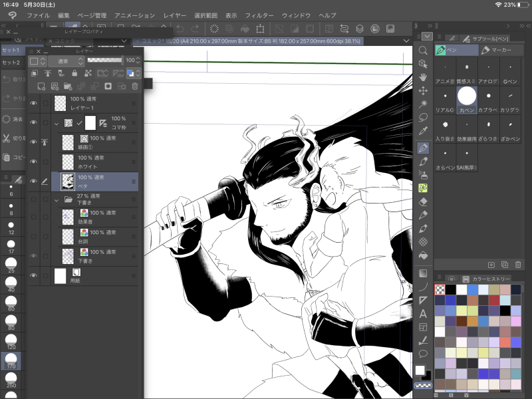The image size is (532, 399).
Task: Select the hand move tool
Action: (x=423, y=77)
